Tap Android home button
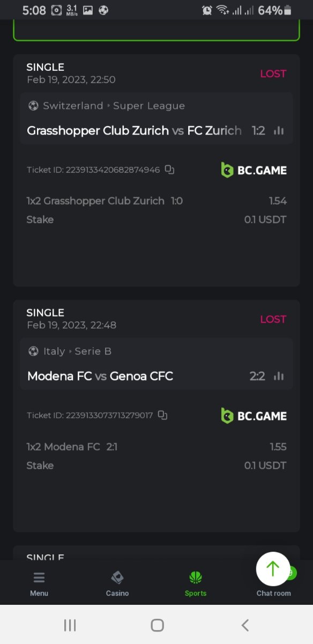This screenshot has height=644, width=313. [x=157, y=625]
